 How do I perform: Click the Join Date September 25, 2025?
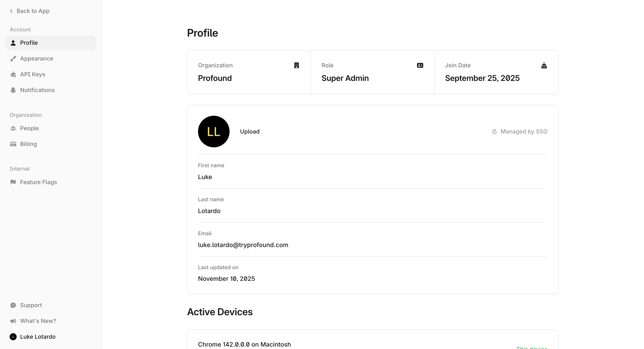click(x=482, y=78)
